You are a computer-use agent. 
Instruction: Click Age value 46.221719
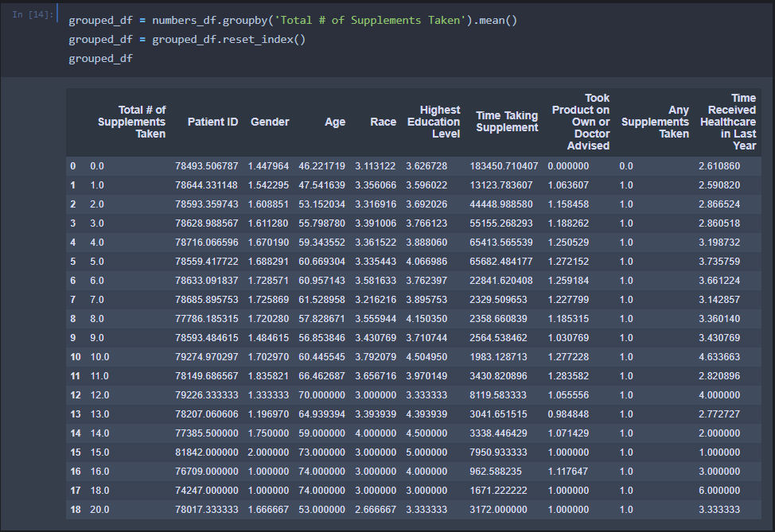pos(321,166)
